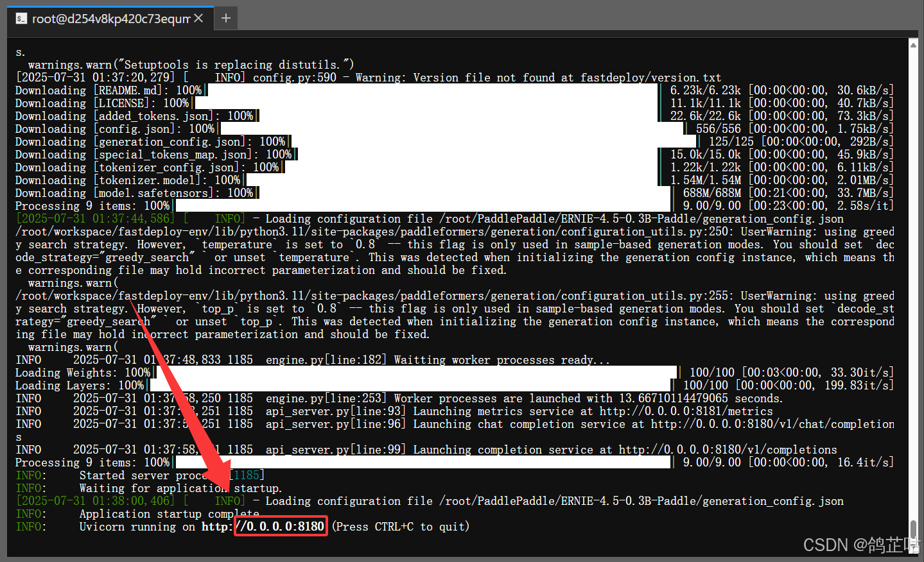Viewport: 924px width, 562px height.
Task: Click the 'Press CTRL+C to quit' text
Action: coord(401,527)
